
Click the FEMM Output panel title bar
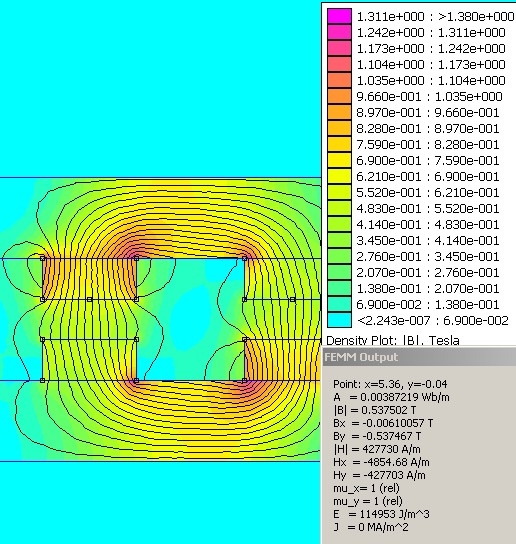[x=419, y=357]
